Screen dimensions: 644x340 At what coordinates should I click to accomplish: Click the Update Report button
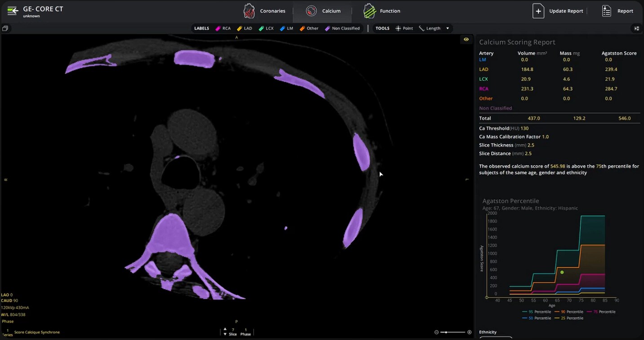[x=558, y=11]
